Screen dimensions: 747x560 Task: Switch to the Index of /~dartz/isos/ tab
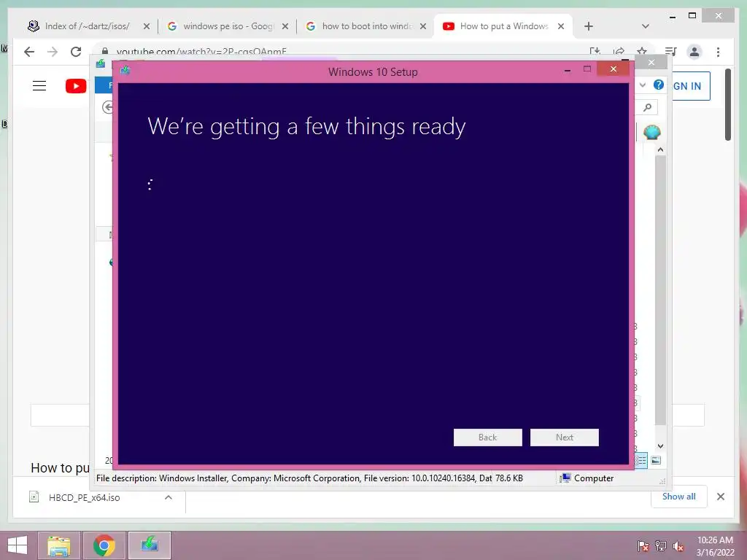88,26
